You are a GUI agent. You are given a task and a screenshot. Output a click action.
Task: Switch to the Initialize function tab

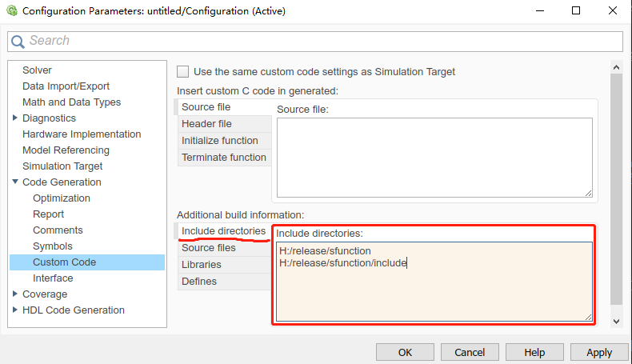(219, 141)
